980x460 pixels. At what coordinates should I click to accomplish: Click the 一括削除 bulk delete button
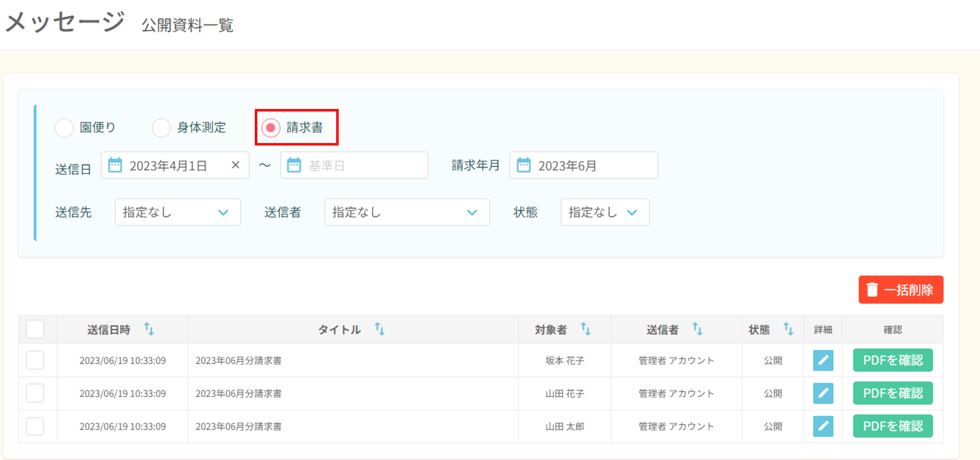point(901,290)
